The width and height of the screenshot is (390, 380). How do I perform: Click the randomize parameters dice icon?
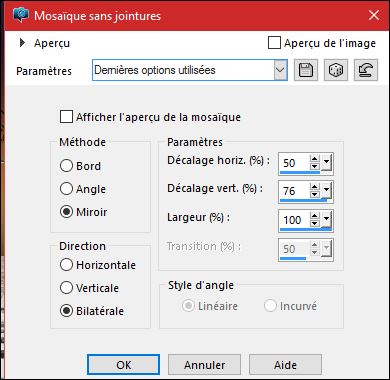coord(336,70)
